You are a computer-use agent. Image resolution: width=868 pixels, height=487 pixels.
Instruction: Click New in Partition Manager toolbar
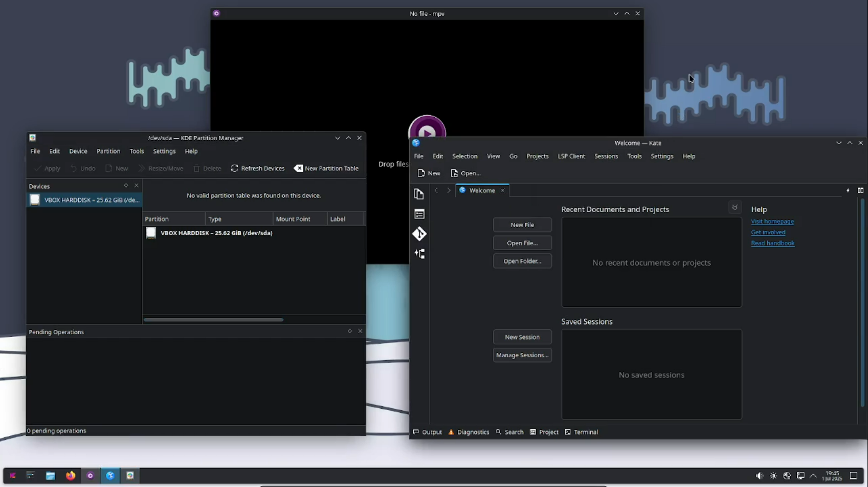[x=116, y=168]
